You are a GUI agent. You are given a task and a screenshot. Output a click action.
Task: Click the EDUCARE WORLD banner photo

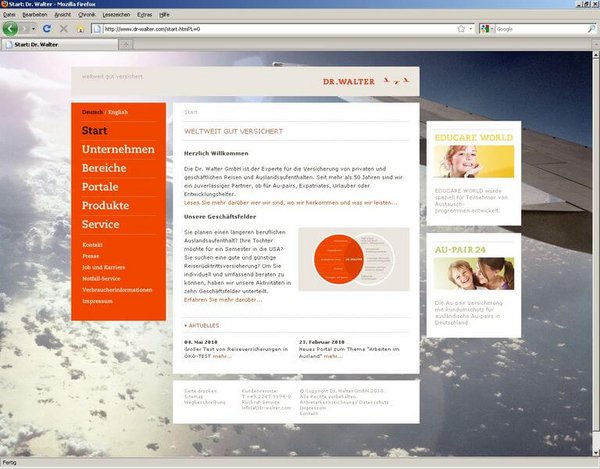pos(474,161)
